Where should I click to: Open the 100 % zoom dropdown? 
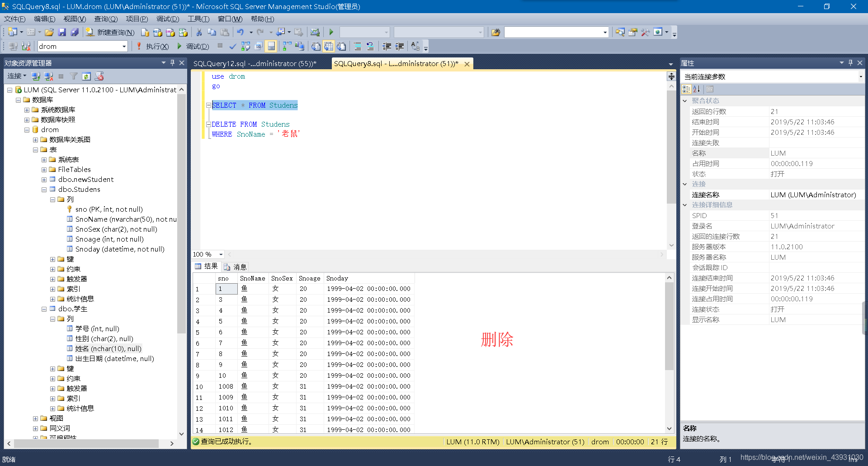click(221, 254)
